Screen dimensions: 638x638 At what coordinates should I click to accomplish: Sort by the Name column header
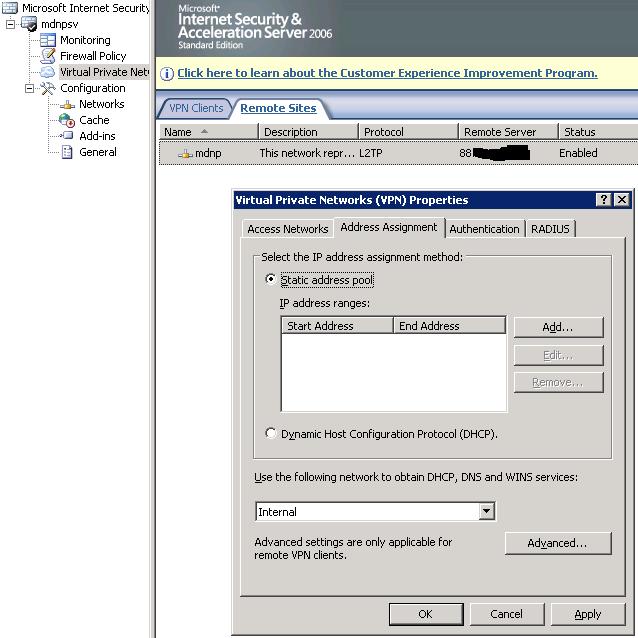click(208, 132)
